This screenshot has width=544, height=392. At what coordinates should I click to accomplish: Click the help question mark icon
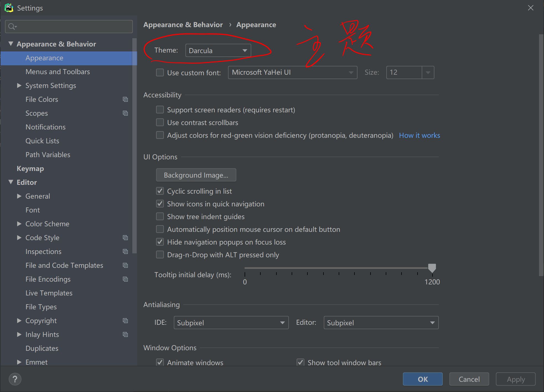point(15,379)
